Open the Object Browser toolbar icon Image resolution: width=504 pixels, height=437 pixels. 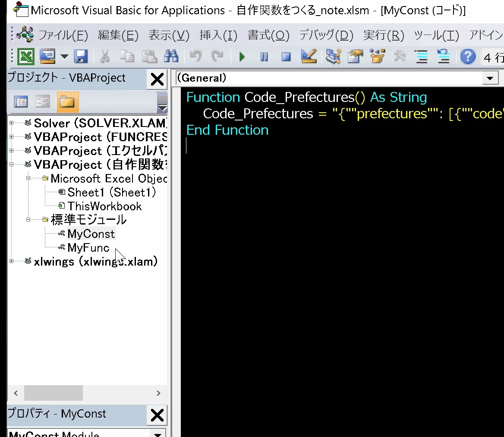tap(378, 57)
